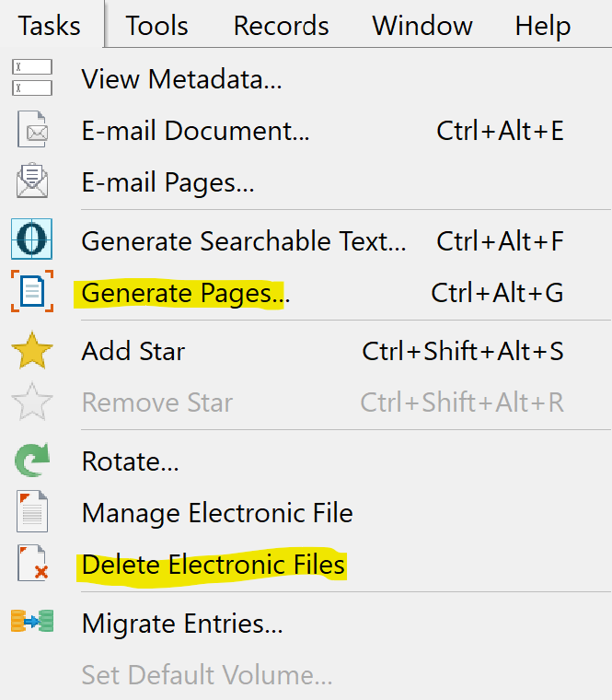Click the Generate Pages document icon
The width and height of the screenshot is (612, 700).
point(32,291)
